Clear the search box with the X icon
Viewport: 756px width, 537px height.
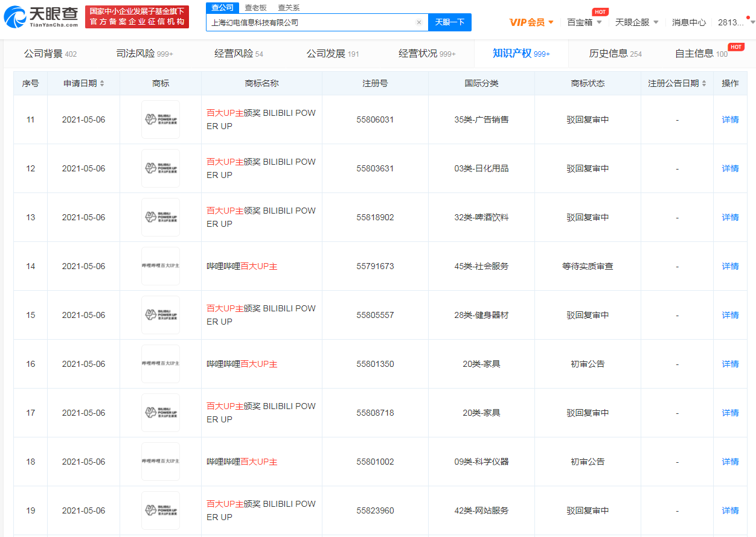coord(419,22)
